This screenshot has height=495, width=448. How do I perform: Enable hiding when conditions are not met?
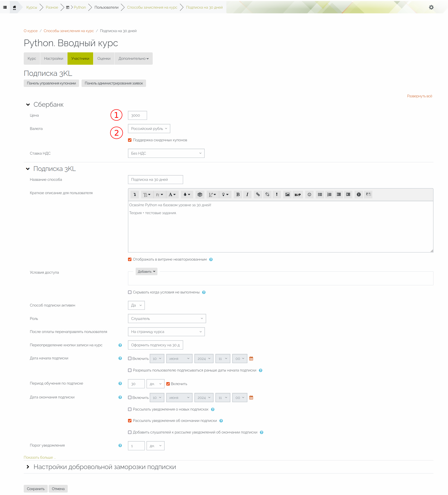pos(130,292)
